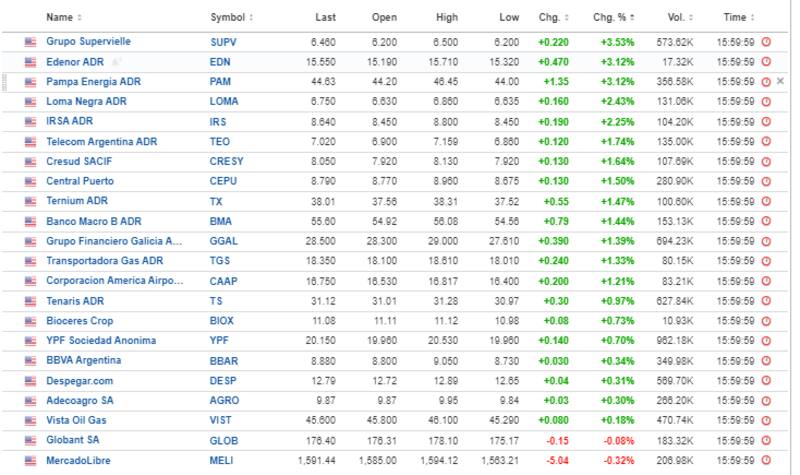Screen dimensions: 800x475
Task: Open the Despegar.com stock link
Action: 81,381
